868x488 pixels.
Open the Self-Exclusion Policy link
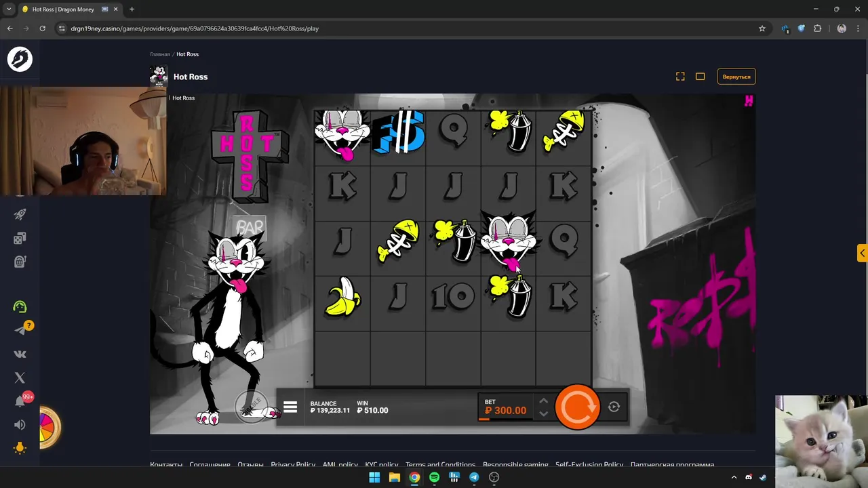click(x=589, y=465)
